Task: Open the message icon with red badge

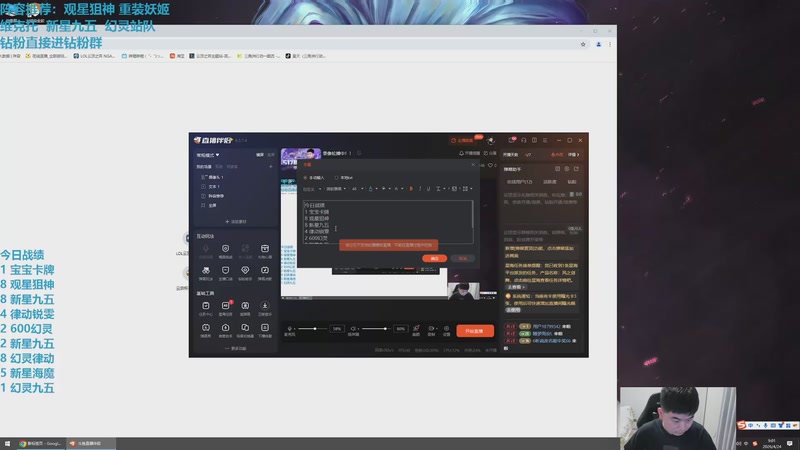Action: tap(512, 140)
